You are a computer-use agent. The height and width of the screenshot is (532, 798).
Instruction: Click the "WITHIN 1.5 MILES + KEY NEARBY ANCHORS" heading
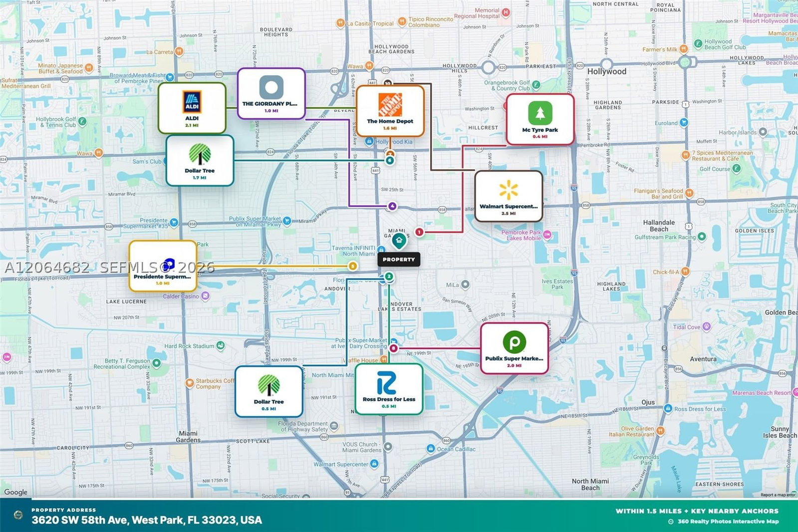[x=697, y=511]
